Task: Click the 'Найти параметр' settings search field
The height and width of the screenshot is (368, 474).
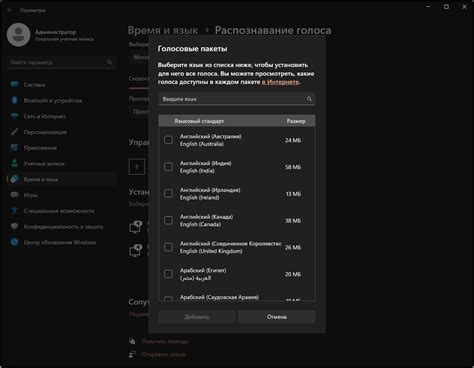Action: pos(62,62)
